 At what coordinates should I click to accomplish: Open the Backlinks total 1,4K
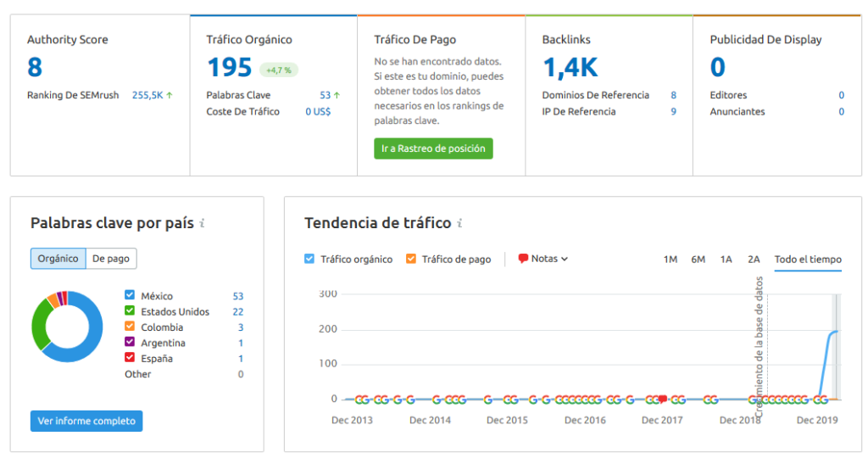tap(570, 68)
